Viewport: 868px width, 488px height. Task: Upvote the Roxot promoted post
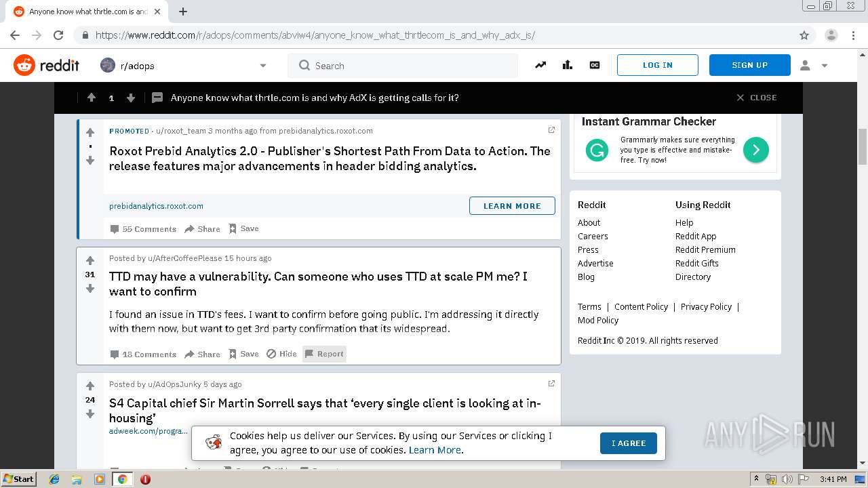pyautogui.click(x=90, y=132)
